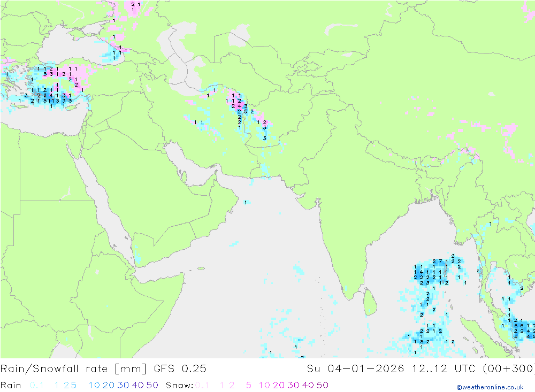
Task: Select the Snow 5 legend color value
Action: tap(249, 385)
